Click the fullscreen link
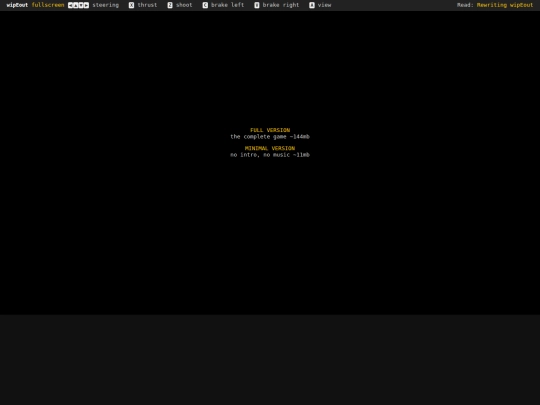The width and height of the screenshot is (540, 405). point(48,5)
